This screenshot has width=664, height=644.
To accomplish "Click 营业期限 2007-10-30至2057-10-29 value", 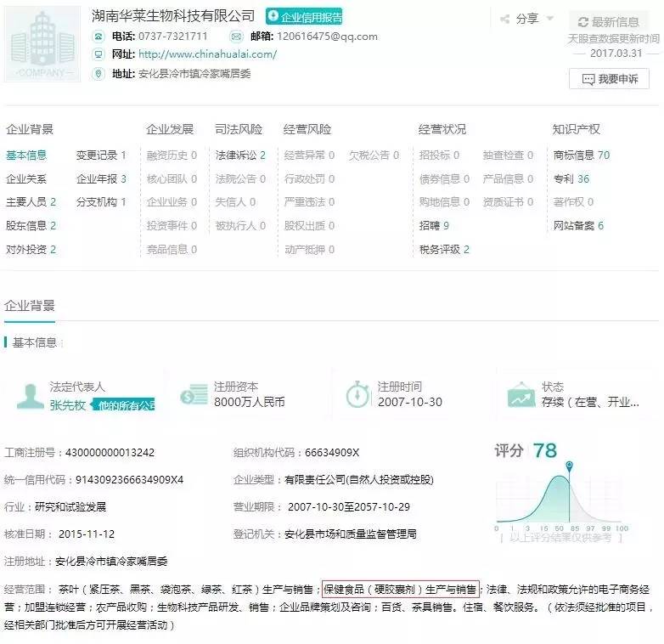I will click(349, 506).
